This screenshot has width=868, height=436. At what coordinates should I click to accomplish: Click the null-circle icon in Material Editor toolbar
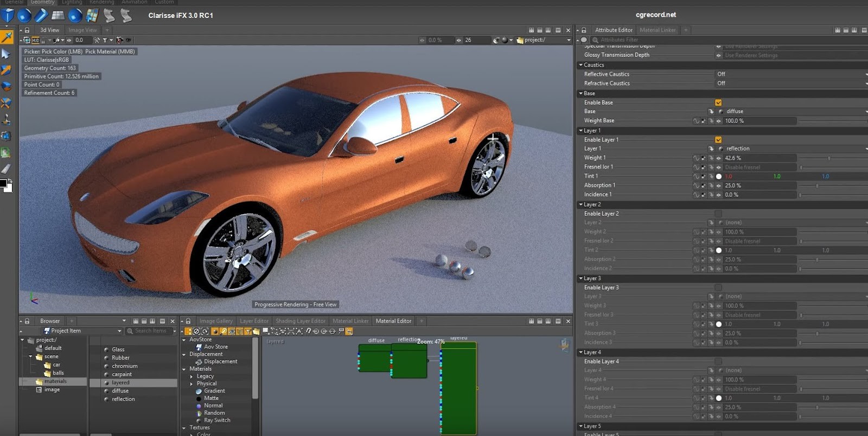(196, 331)
